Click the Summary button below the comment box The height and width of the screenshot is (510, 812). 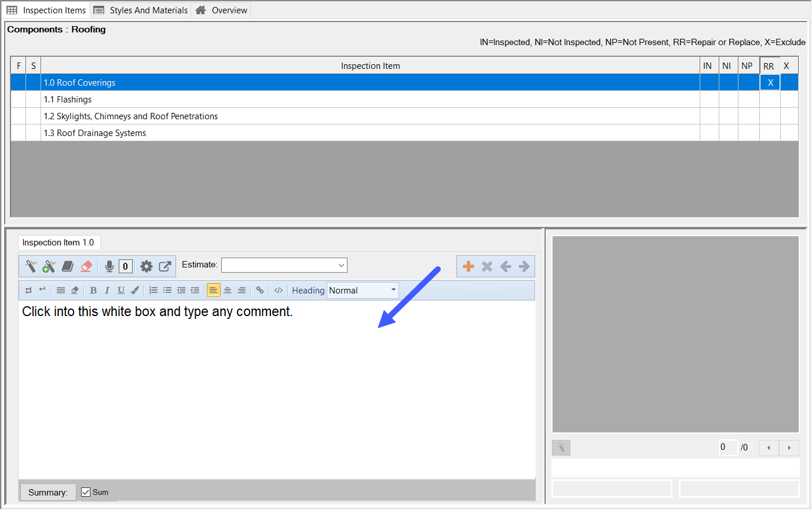(47, 491)
